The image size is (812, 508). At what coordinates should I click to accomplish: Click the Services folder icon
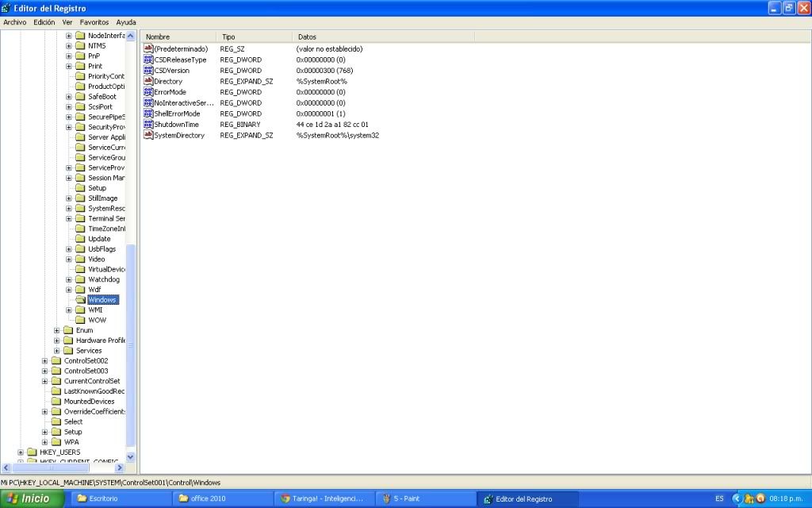click(x=68, y=350)
